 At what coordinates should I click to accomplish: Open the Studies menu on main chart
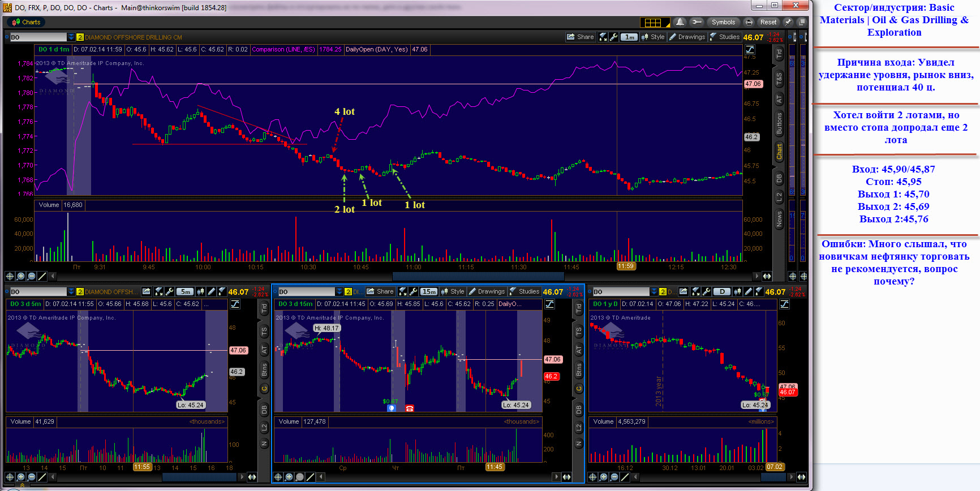tap(725, 37)
